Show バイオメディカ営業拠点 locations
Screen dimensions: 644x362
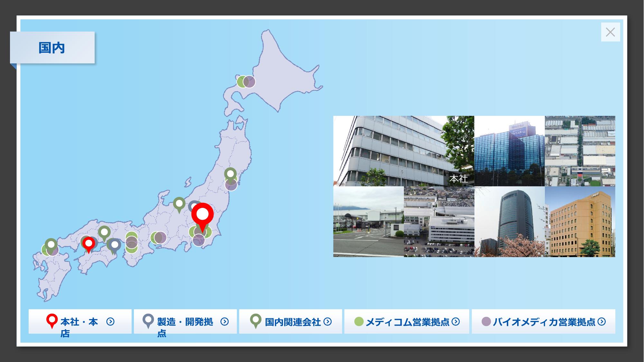tap(543, 321)
